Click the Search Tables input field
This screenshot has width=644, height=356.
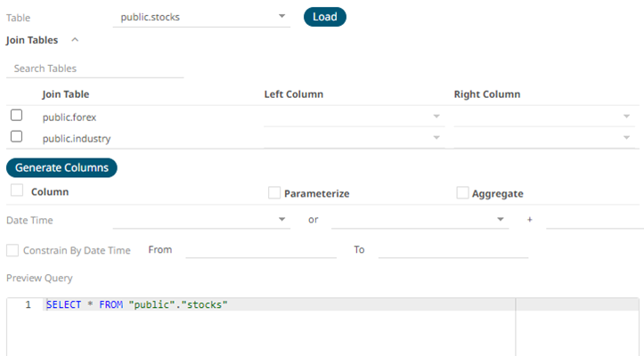(x=94, y=69)
